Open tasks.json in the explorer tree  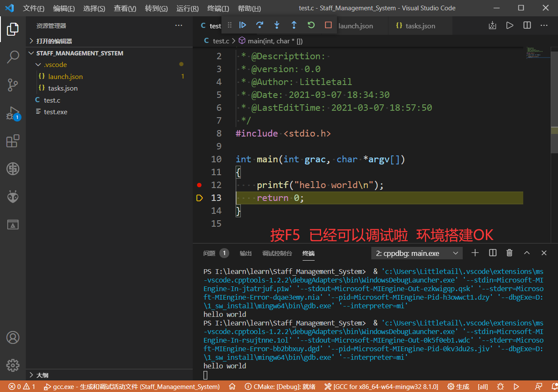click(x=109, y=88)
